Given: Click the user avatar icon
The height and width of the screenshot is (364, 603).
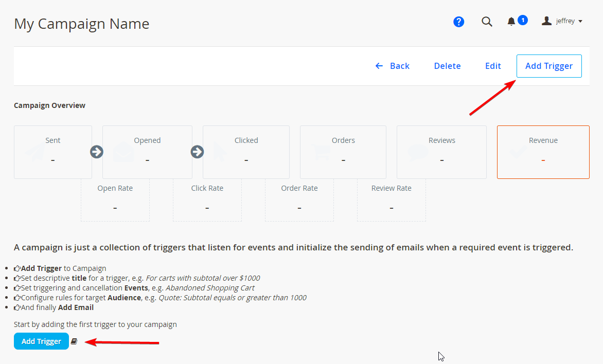Looking at the screenshot, I should [x=546, y=21].
